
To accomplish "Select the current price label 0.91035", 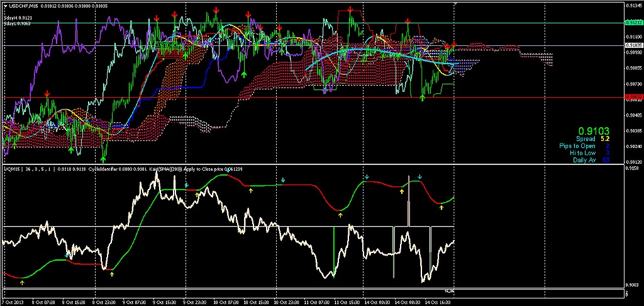I will click(633, 45).
